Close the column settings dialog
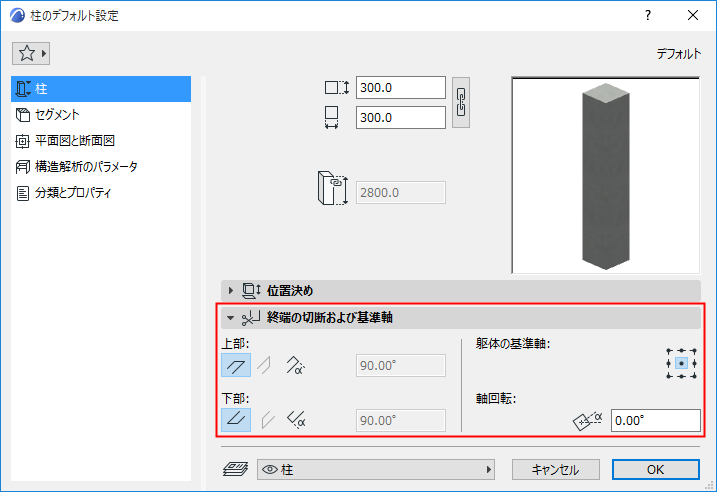This screenshot has height=492, width=717. pyautogui.click(x=693, y=15)
